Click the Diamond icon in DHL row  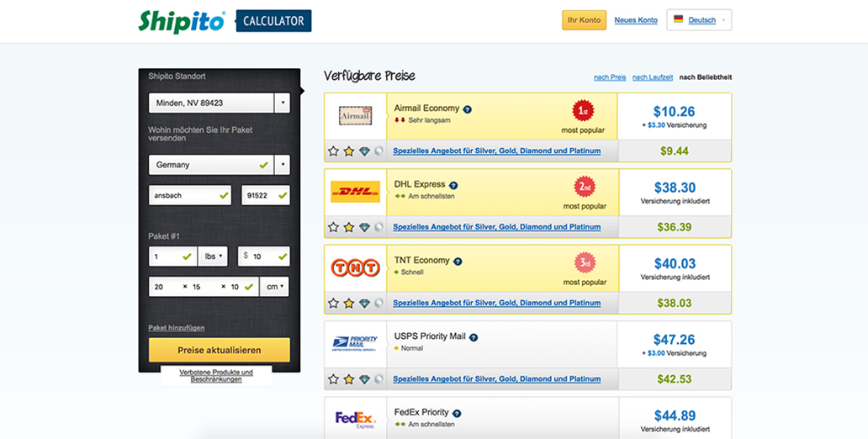[x=364, y=227]
